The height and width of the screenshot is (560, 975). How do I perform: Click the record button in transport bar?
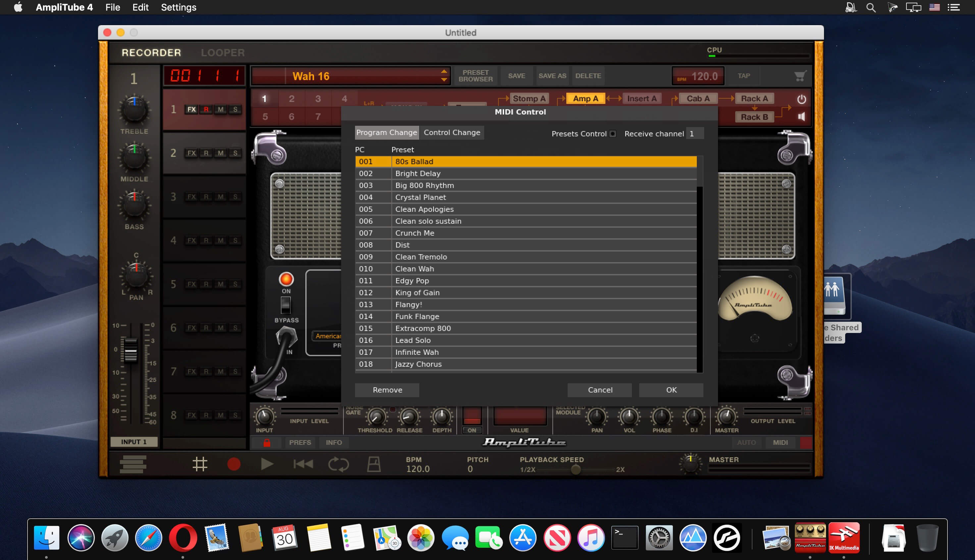233,464
